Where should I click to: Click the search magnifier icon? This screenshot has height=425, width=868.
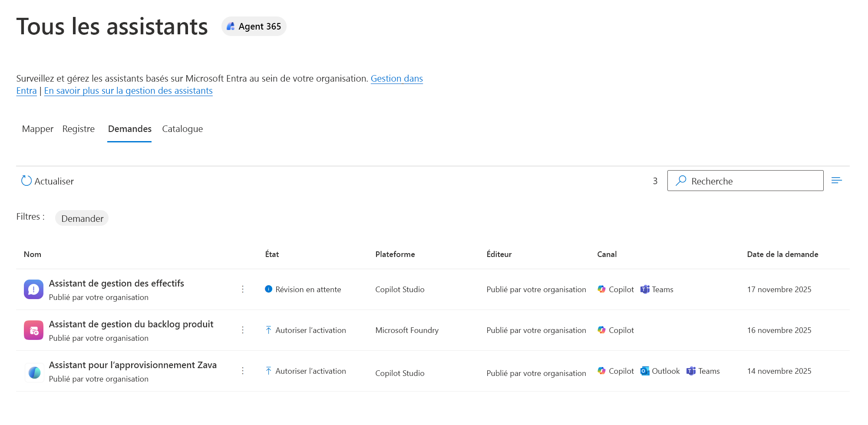[681, 180]
